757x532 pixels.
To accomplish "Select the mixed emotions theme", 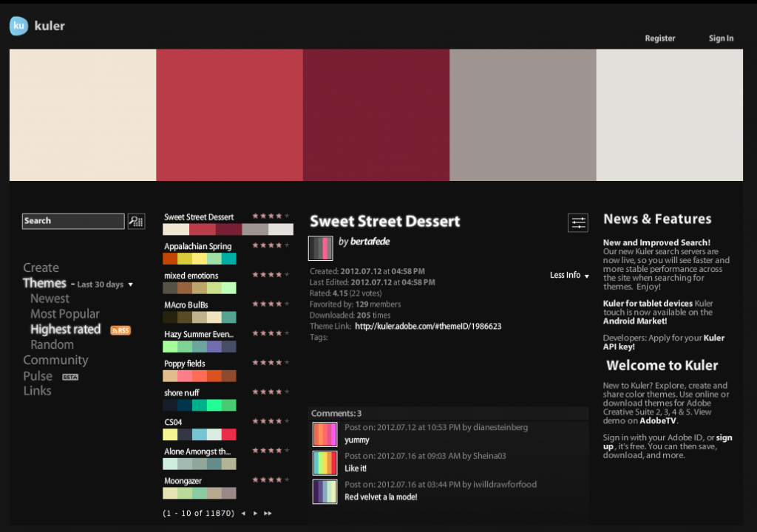I will [191, 276].
